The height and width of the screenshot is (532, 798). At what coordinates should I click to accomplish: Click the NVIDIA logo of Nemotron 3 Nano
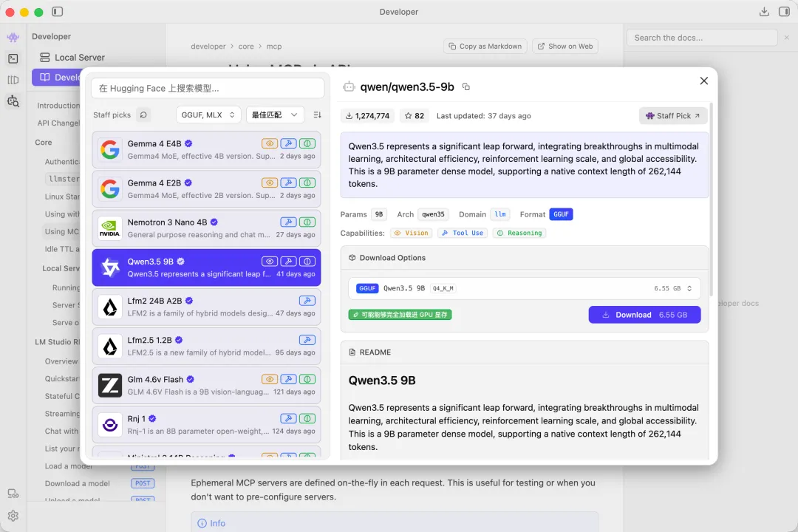point(110,228)
